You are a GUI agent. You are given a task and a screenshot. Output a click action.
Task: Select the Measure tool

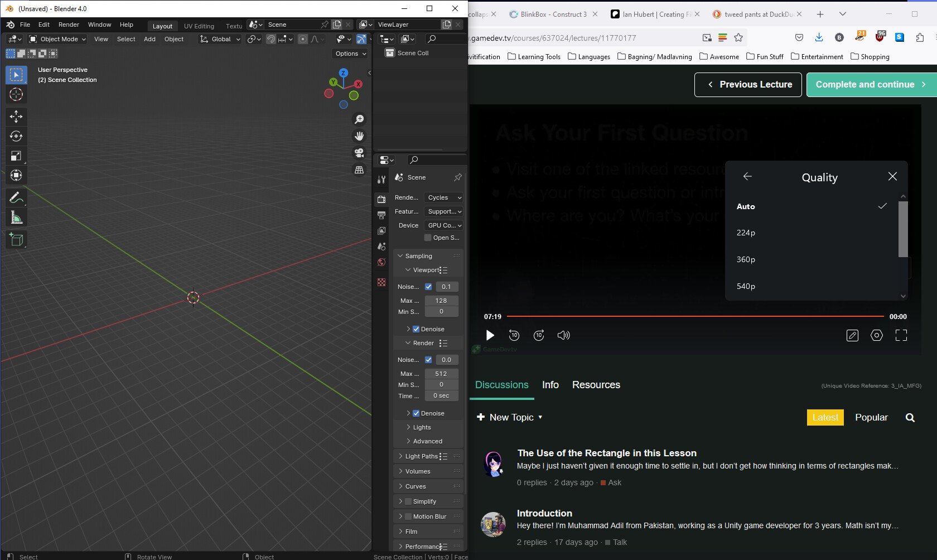(x=16, y=217)
